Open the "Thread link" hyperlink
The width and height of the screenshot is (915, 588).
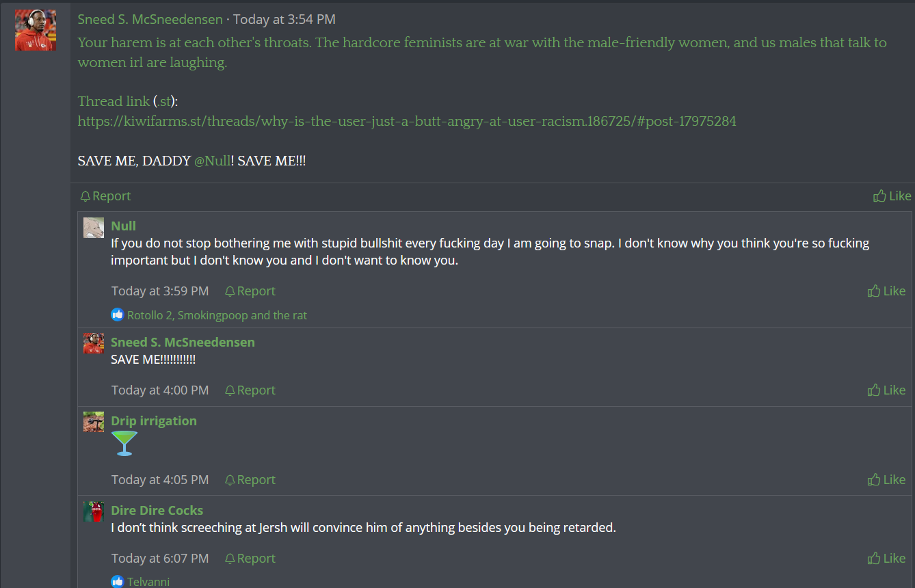[114, 102]
